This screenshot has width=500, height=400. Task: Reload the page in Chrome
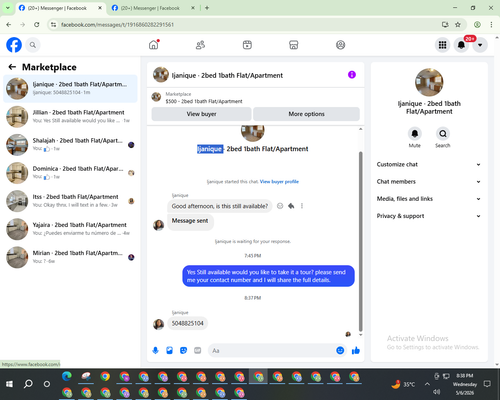[37, 25]
